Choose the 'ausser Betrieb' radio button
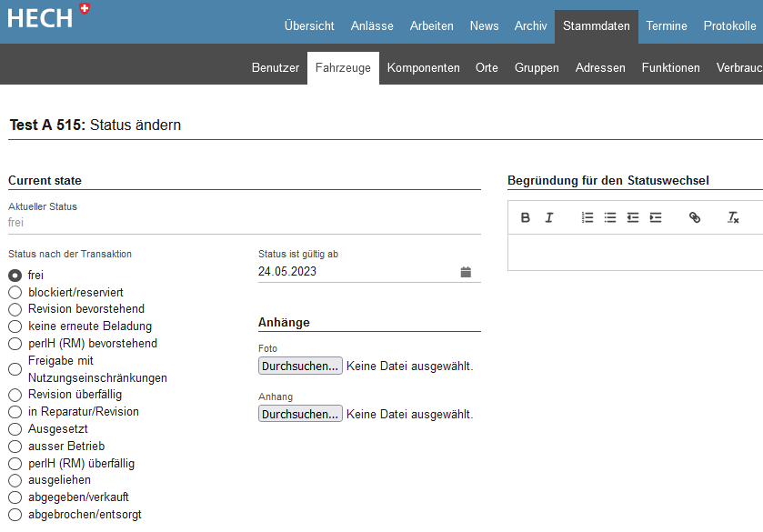Screen dimensions: 763x532 pos(15,447)
